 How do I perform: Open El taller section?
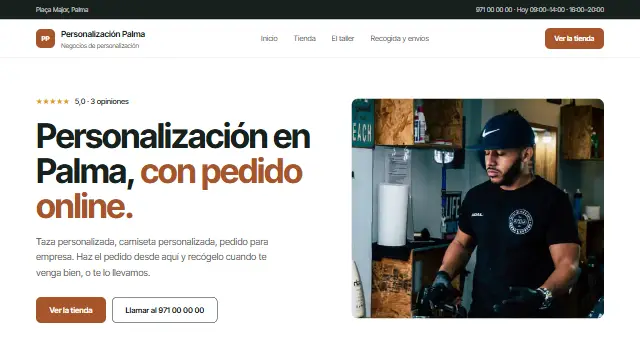click(x=342, y=38)
